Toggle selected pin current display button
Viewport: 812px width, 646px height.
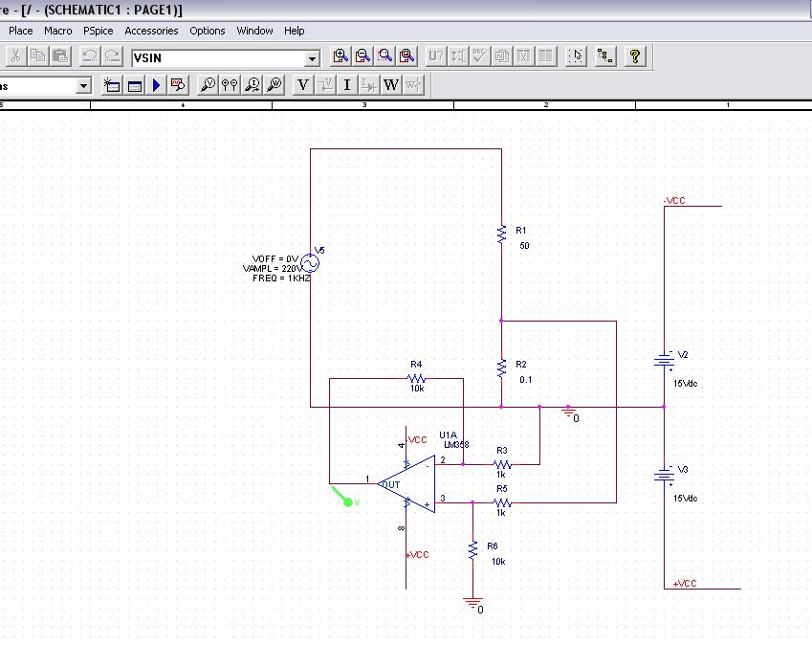[369, 85]
